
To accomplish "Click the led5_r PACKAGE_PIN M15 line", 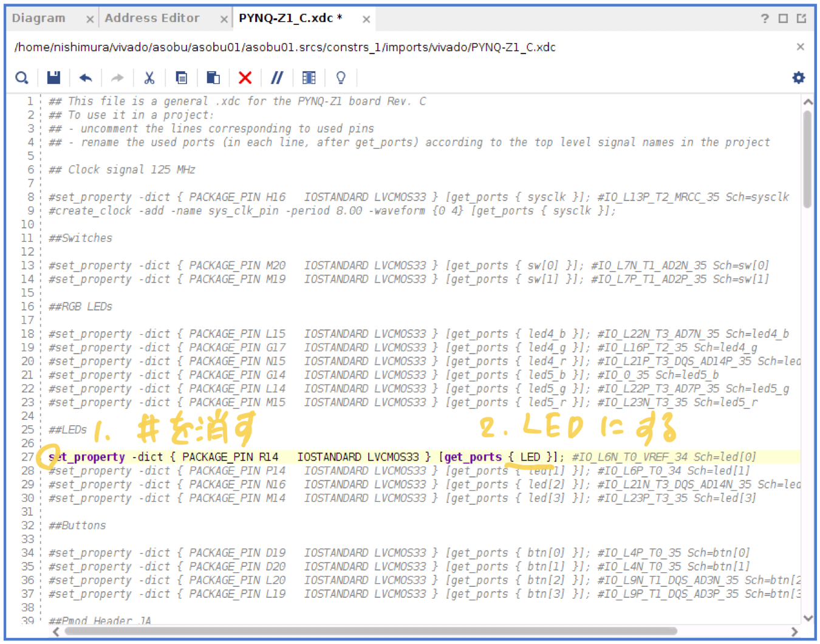I will (403, 402).
